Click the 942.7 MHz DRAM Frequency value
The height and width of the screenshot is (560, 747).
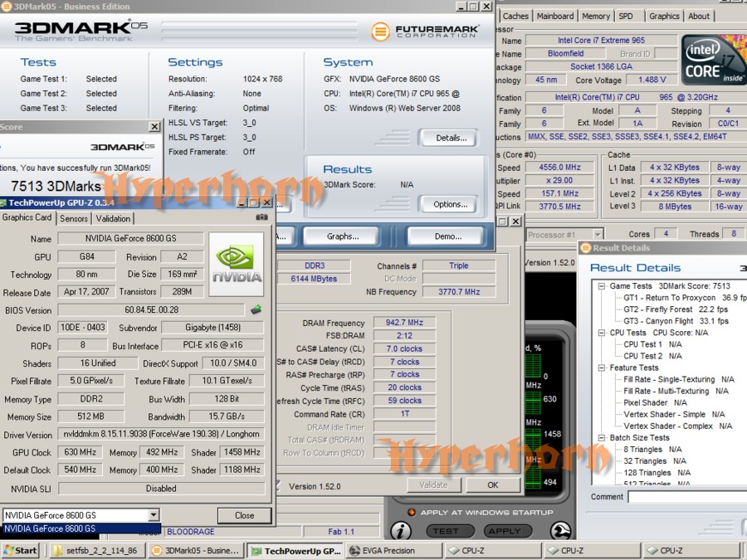pyautogui.click(x=404, y=323)
